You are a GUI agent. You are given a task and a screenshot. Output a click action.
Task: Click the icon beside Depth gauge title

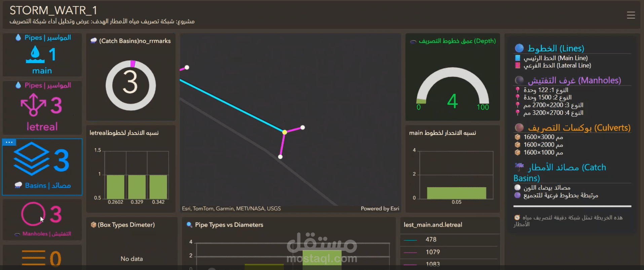tap(413, 42)
